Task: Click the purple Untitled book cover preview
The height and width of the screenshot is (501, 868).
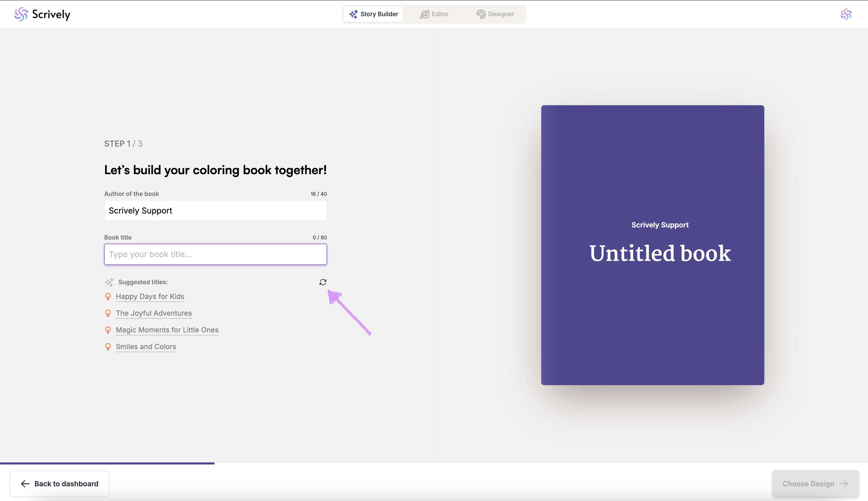Action: coord(652,245)
